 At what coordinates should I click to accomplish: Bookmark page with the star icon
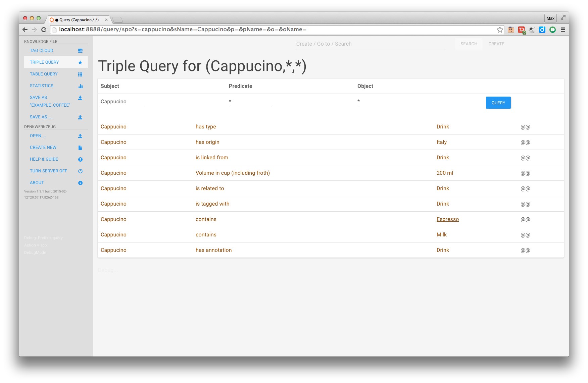click(500, 30)
